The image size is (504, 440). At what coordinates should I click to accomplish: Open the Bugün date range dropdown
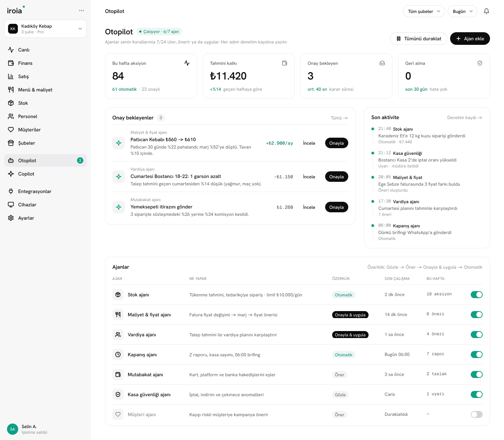click(x=462, y=11)
